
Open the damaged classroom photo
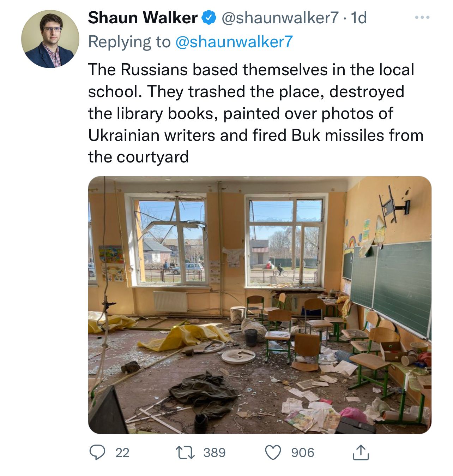pyautogui.click(x=260, y=305)
